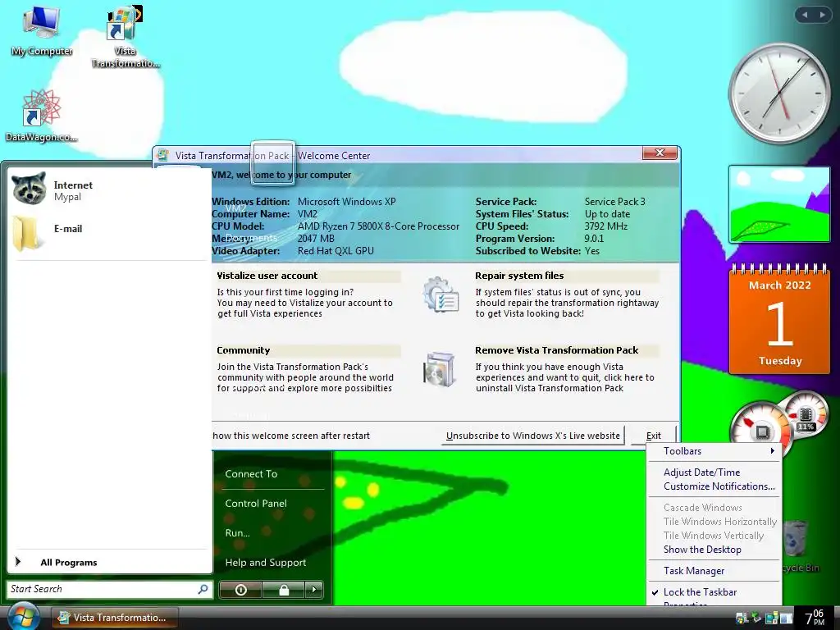Click the analog clock sidebar gadget
Screen dimensions: 840x630
pyautogui.click(x=778, y=94)
